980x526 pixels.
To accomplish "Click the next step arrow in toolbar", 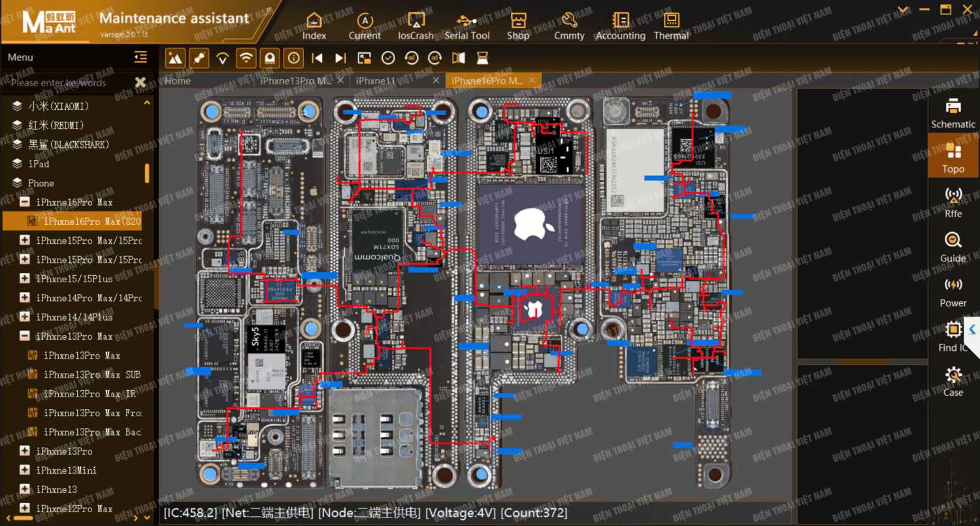I will click(x=340, y=58).
